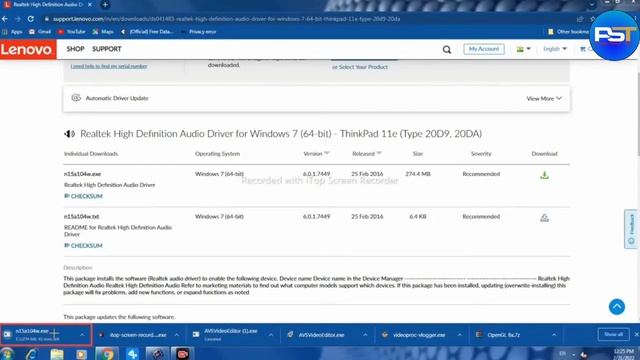Viewport: 640px width, 360px height.
Task: Click the My Account button
Action: tap(484, 49)
